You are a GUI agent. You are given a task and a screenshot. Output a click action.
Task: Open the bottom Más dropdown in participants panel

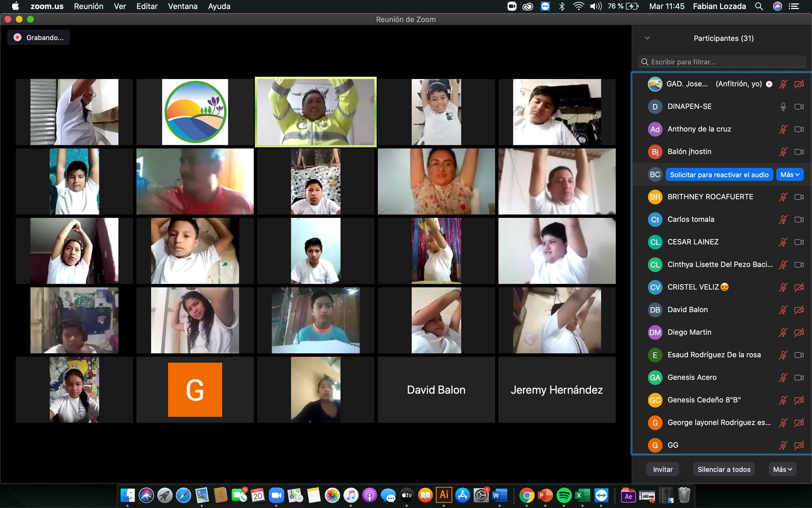[x=782, y=470]
